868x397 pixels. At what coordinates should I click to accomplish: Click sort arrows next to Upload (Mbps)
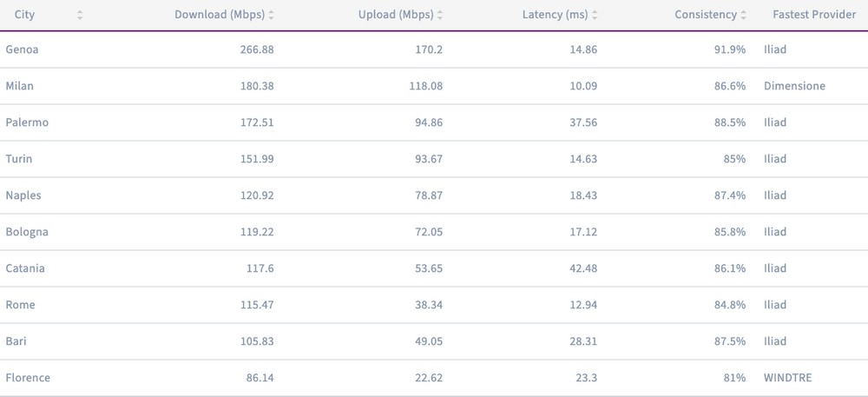tap(440, 15)
